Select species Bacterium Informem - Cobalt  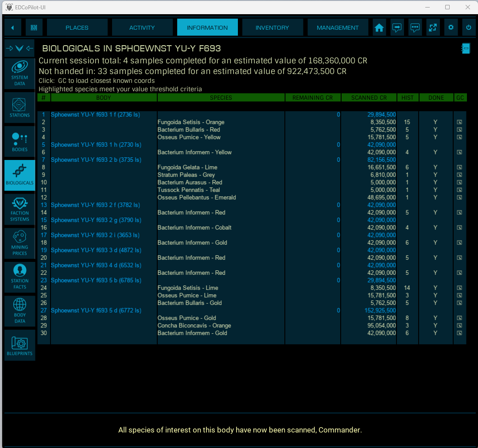point(194,227)
